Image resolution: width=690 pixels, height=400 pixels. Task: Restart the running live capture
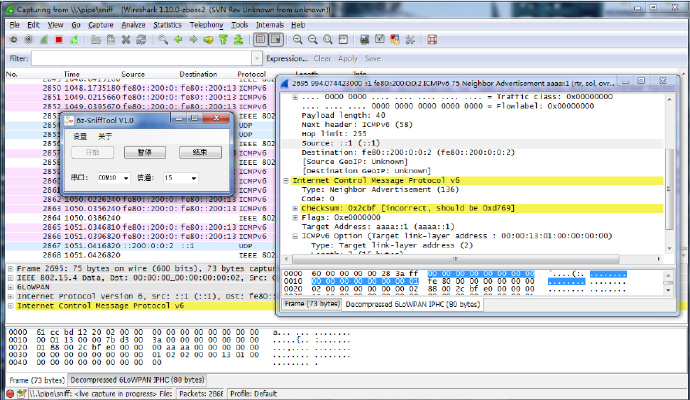(x=74, y=40)
